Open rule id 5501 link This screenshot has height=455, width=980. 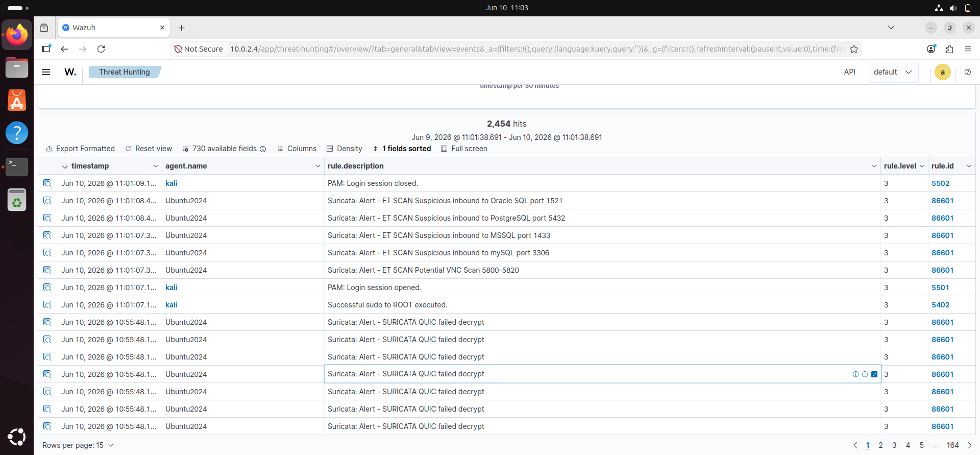[940, 288]
